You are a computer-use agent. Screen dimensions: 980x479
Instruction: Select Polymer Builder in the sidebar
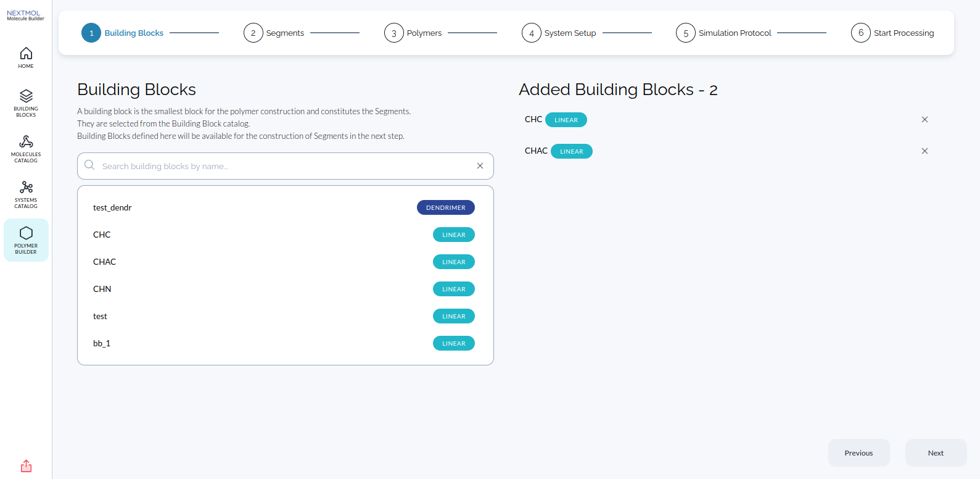coord(26,240)
